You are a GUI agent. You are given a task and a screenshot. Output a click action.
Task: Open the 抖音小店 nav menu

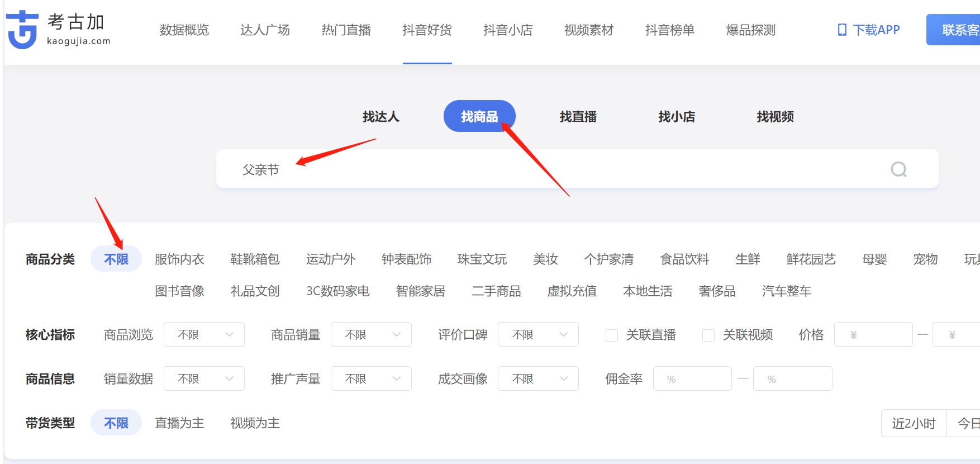pos(508,30)
